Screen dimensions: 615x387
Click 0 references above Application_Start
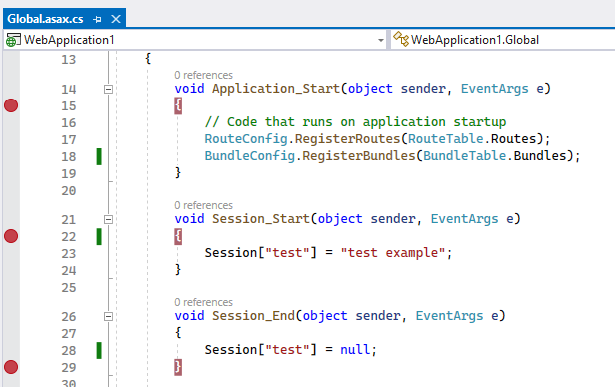(203, 75)
